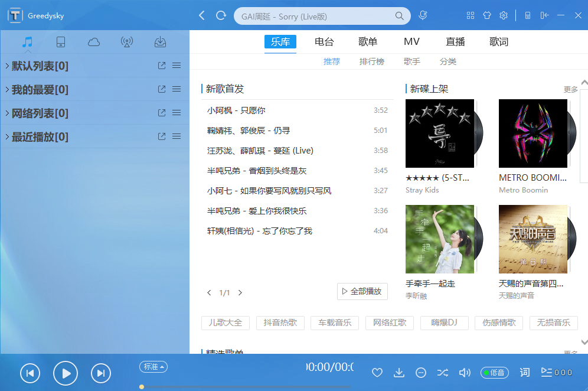Open menu icon on 网络列表 row
This screenshot has height=391, width=588.
pyautogui.click(x=177, y=113)
